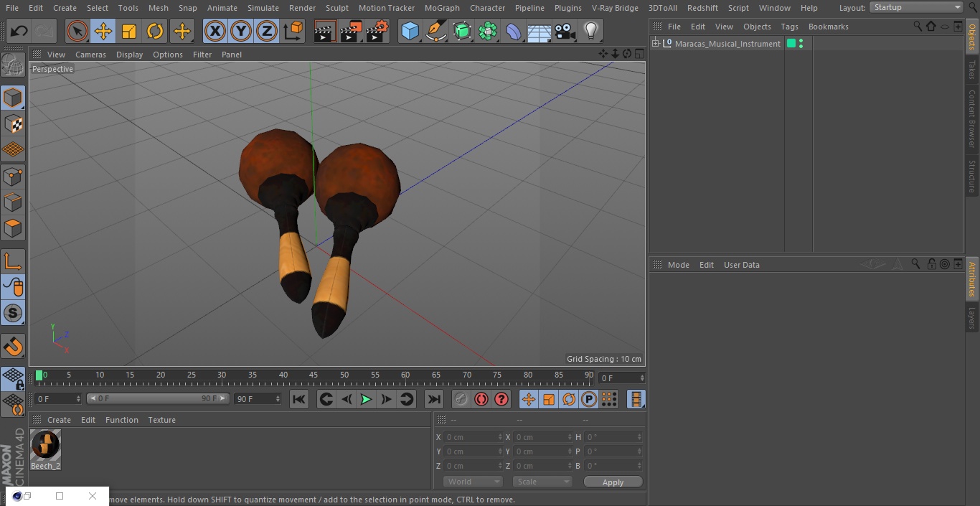Add a green Array modeling object

point(488,31)
